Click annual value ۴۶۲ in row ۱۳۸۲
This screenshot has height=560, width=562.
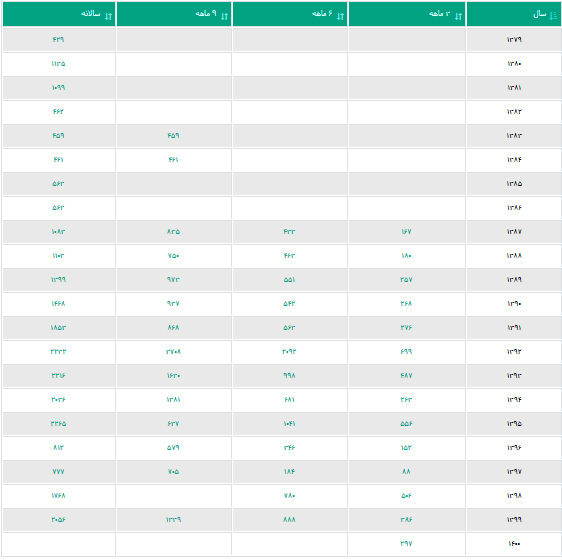pyautogui.click(x=58, y=111)
